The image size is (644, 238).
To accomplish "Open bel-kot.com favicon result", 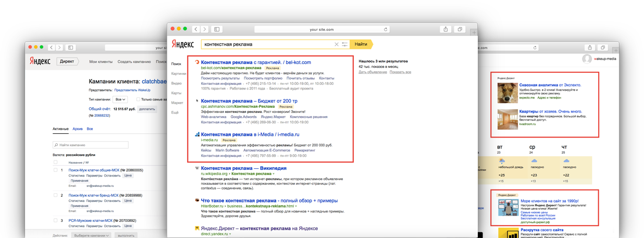I will coord(197,62).
